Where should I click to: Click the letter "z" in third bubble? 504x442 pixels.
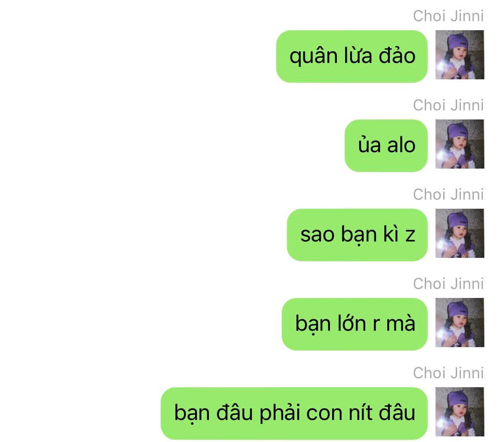(x=410, y=235)
